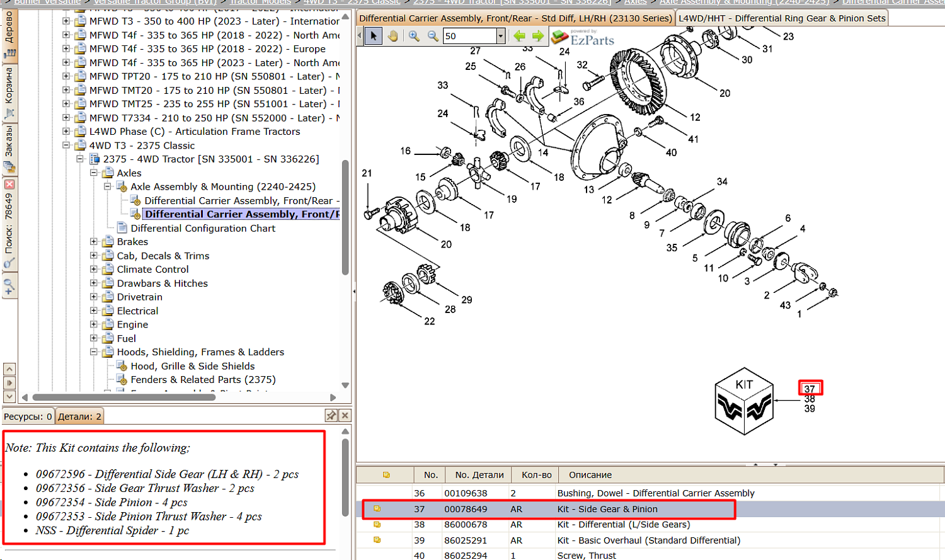Collapse the 2375 - 4WD Tractor node
This screenshot has height=560, width=945.
[80, 159]
